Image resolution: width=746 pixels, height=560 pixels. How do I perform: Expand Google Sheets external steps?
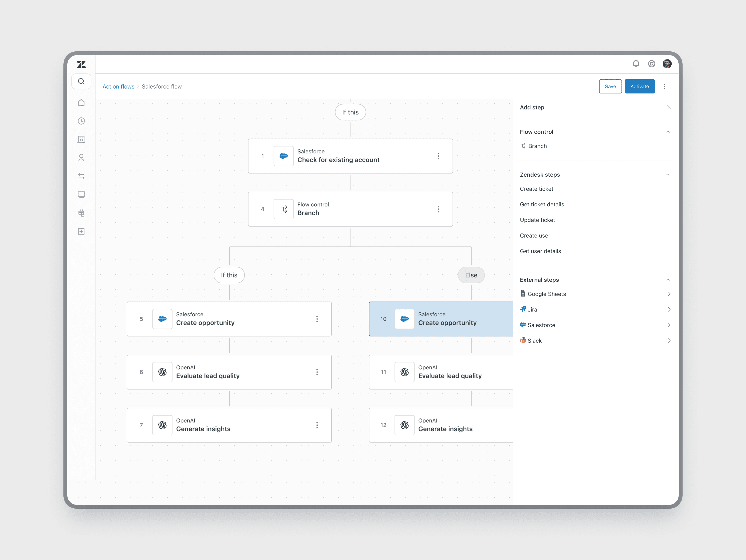tap(669, 294)
